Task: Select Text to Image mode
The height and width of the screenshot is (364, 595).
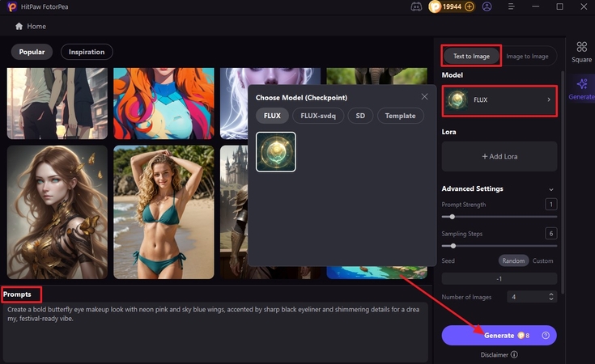Action: click(471, 56)
